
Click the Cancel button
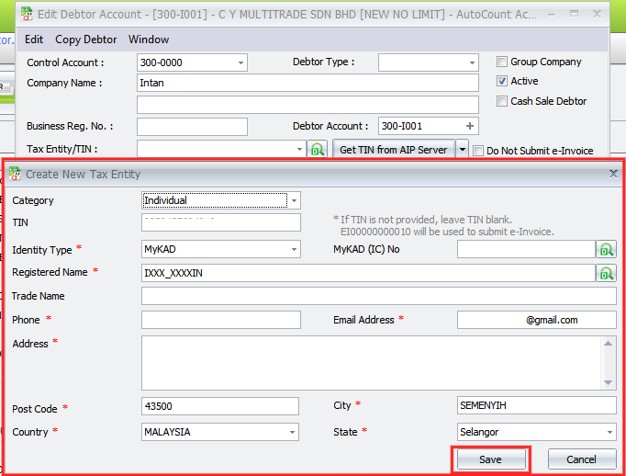580,459
